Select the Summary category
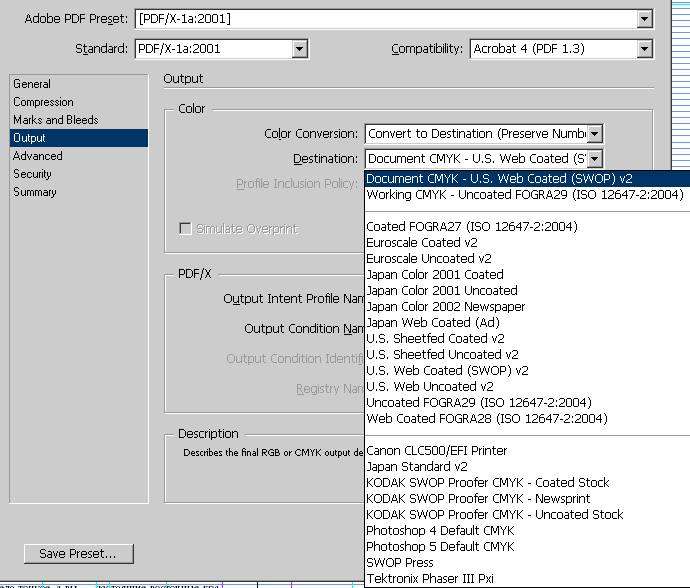Viewport: 690px width, 588px height. click(78, 192)
